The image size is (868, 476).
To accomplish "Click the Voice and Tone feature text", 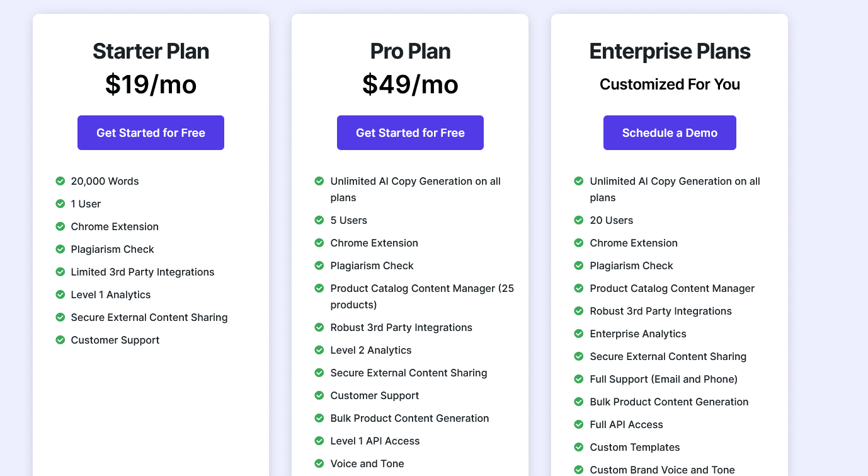I will (x=367, y=463).
